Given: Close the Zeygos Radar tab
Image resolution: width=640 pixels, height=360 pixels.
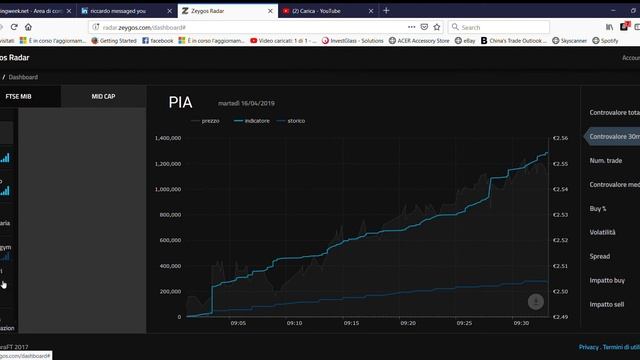Looking at the screenshot, I should pyautogui.click(x=270, y=11).
